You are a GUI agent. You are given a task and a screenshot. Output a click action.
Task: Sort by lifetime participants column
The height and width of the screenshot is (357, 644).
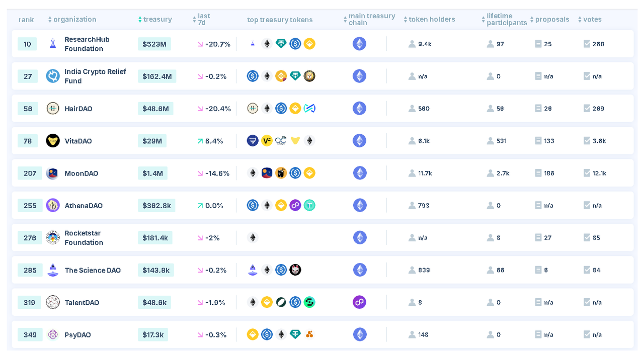pyautogui.click(x=504, y=19)
